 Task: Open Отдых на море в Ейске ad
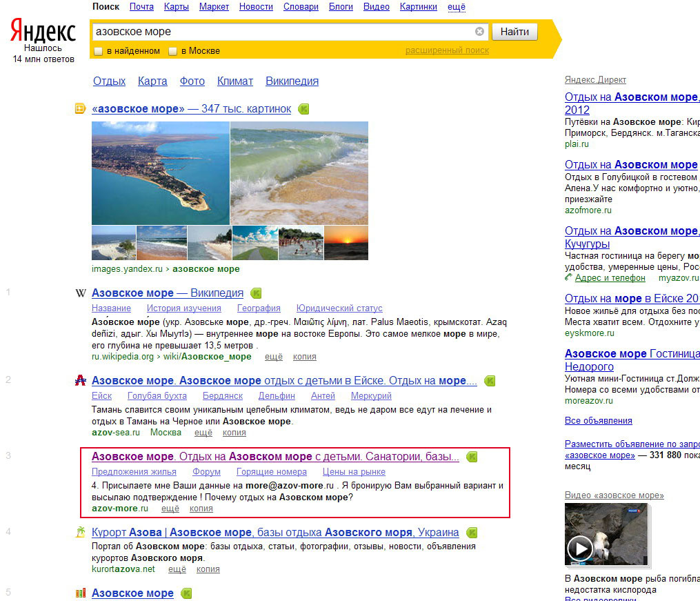(631, 298)
